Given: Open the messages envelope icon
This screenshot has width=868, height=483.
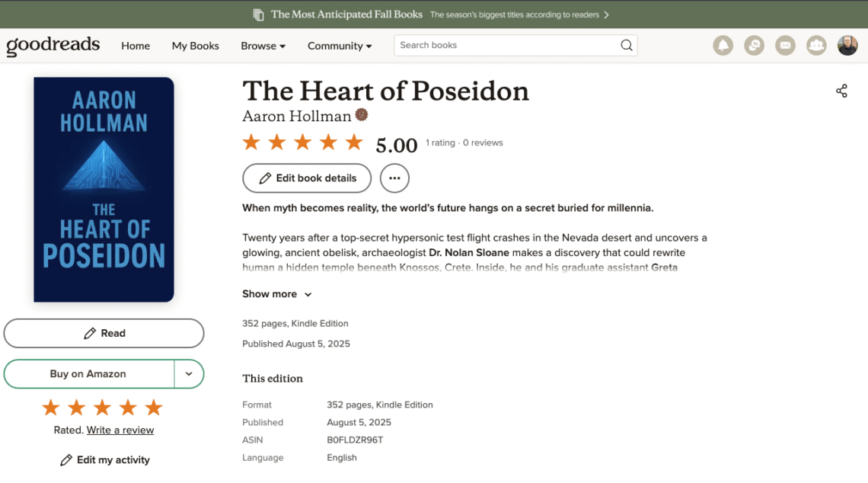Looking at the screenshot, I should click(785, 46).
